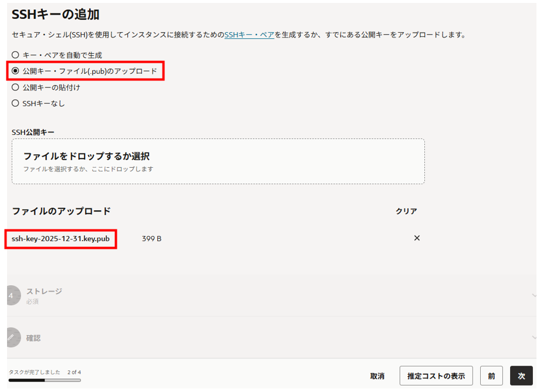
Task: Click the 推定コストの表示 button
Action: (436, 376)
